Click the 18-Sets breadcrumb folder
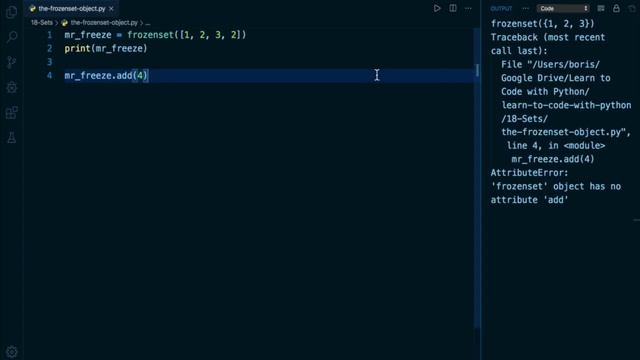Screen dimensions: 640x360 42,23
